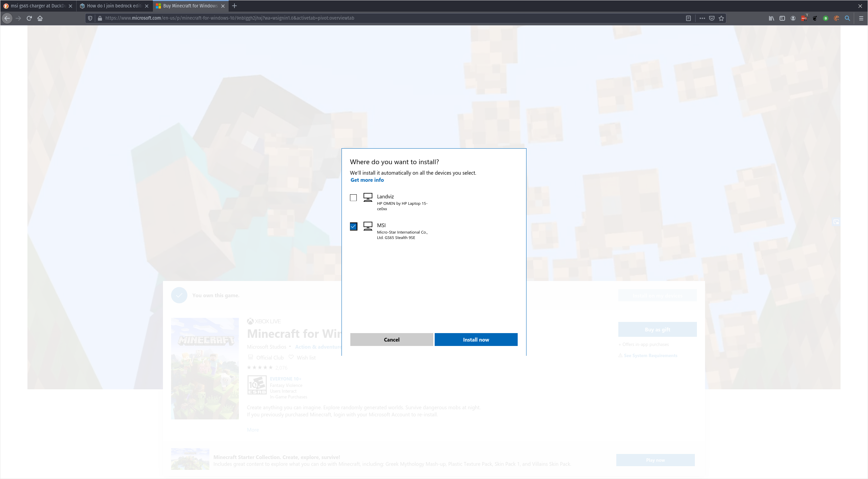Click Minecraft Starter Collection thumbnail
The width and height of the screenshot is (868, 479).
coord(190,459)
